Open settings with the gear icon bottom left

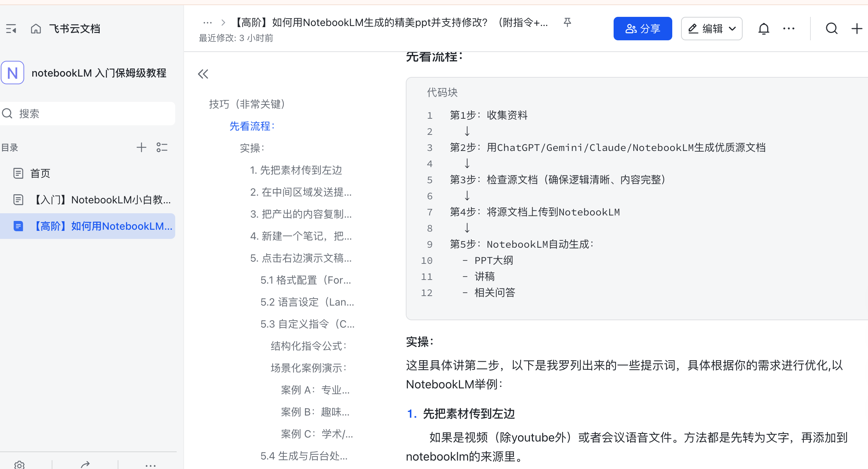(x=20, y=465)
